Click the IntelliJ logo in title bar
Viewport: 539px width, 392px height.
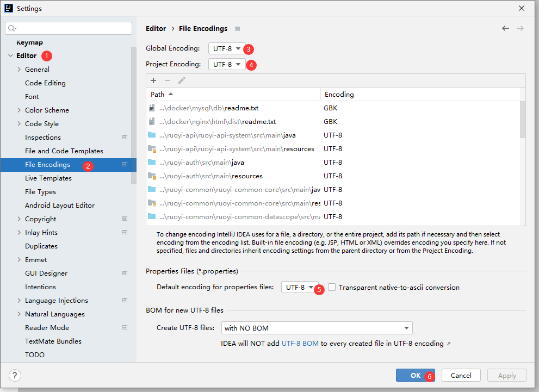click(x=9, y=8)
